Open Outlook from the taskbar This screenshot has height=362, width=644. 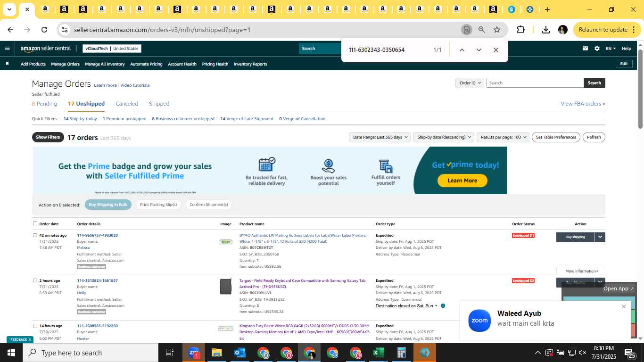(x=240, y=353)
